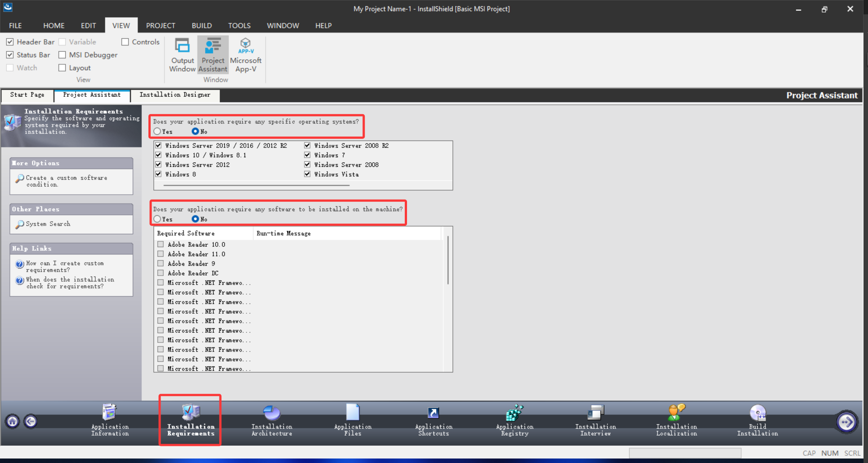Select No for required software question
868x463 pixels.
pos(195,219)
